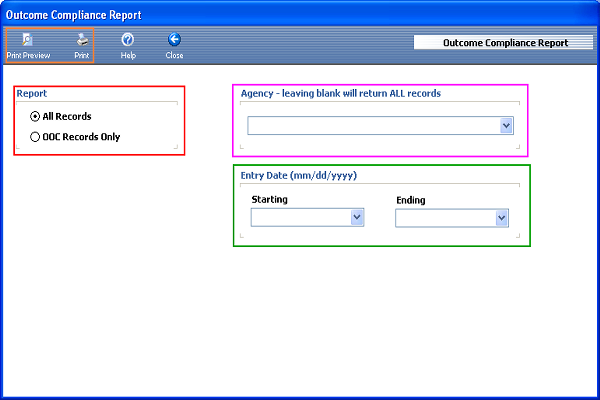The height and width of the screenshot is (400, 600).
Task: Open the Starting date dropdown arrow
Action: pyautogui.click(x=356, y=217)
